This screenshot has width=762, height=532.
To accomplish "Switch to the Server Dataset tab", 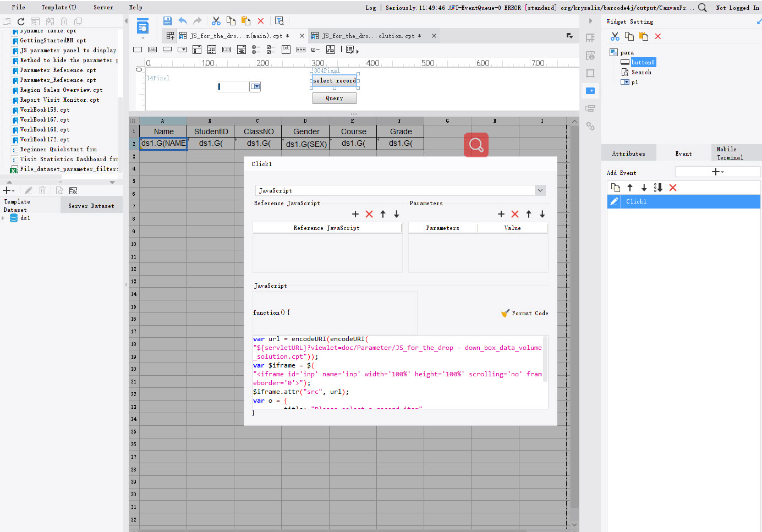I will click(91, 206).
